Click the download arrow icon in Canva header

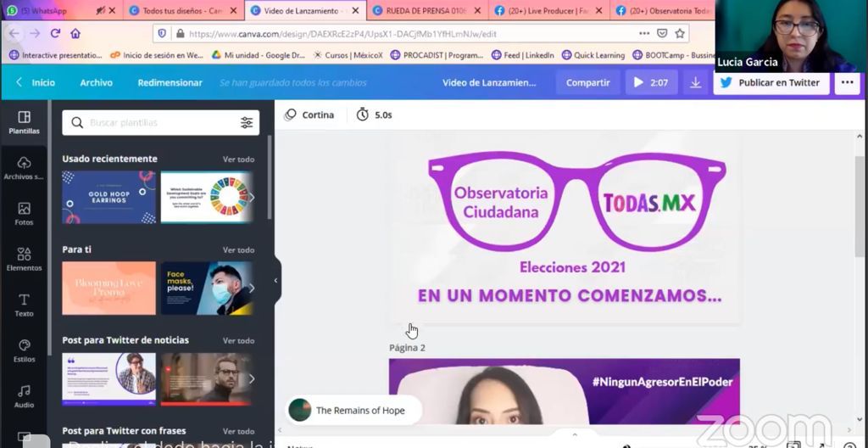[x=695, y=82]
